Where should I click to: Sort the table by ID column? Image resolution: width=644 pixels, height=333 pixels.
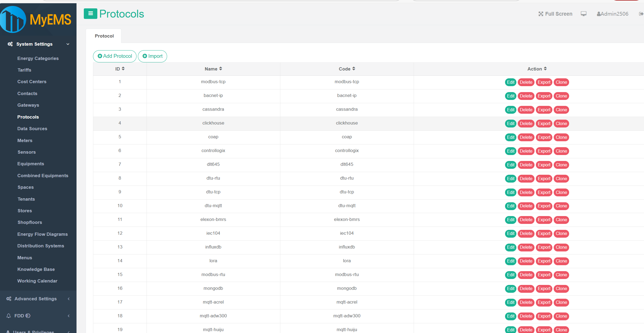(x=120, y=69)
